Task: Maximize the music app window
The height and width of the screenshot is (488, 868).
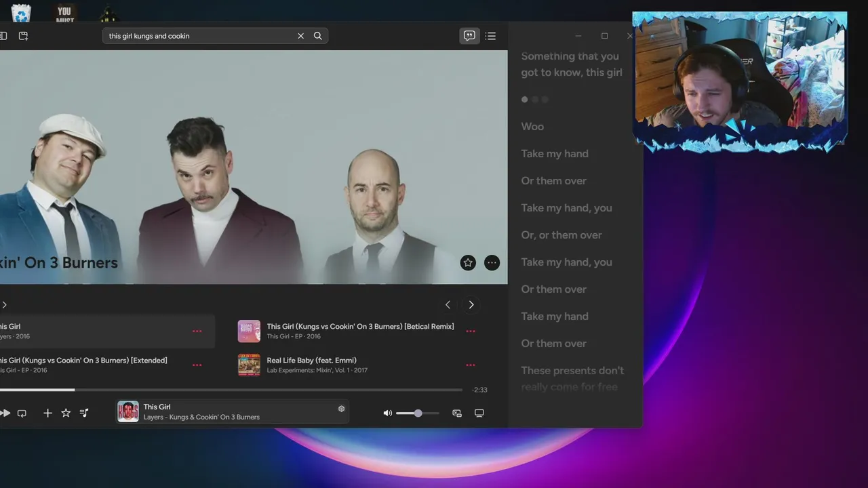Action: [x=604, y=36]
